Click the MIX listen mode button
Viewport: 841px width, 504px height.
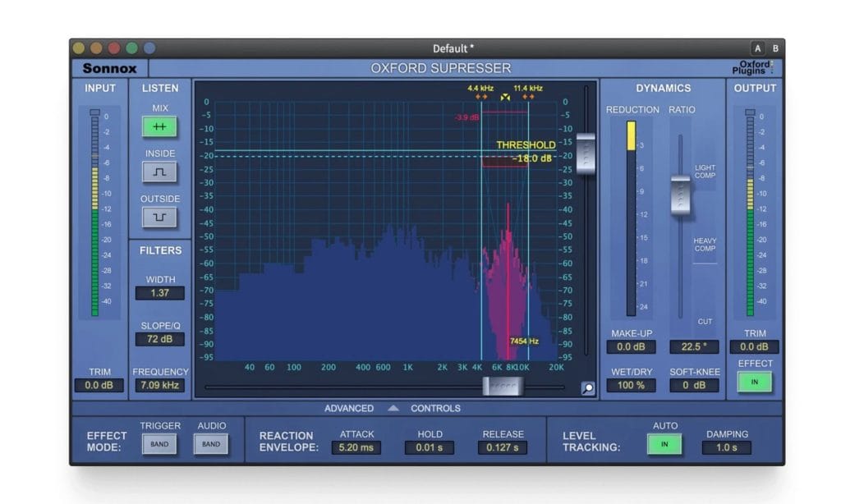point(159,127)
